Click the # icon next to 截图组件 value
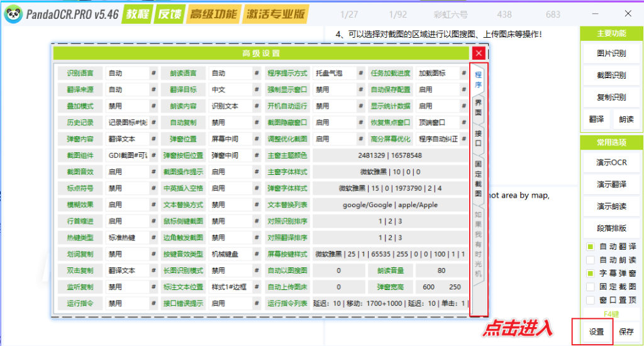644x346 pixels. pos(153,155)
